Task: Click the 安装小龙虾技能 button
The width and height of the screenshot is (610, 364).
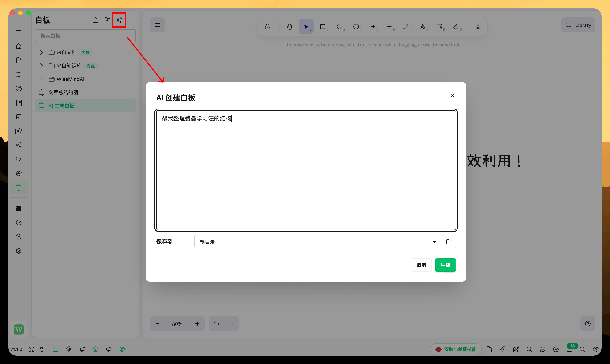Action: tap(456, 349)
